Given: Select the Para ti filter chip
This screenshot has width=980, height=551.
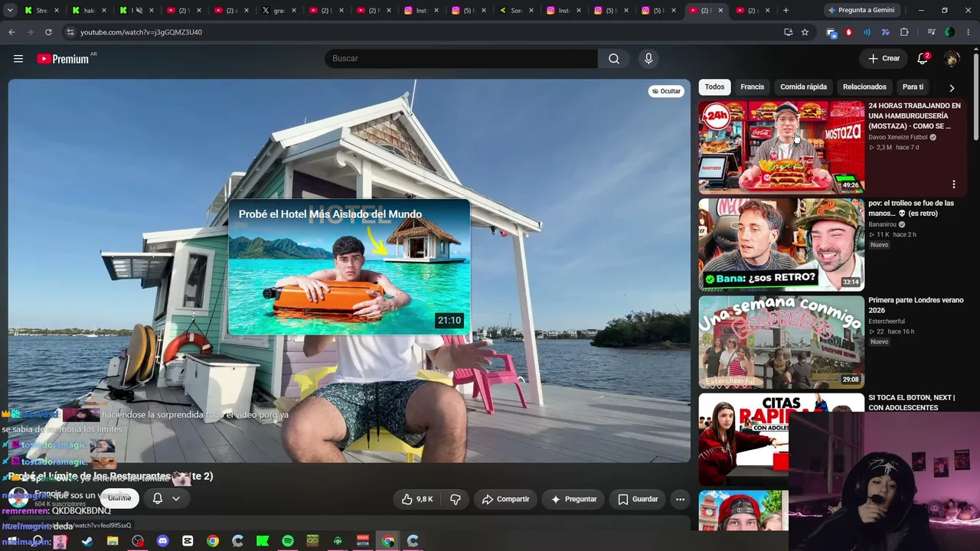Looking at the screenshot, I should click(x=913, y=87).
